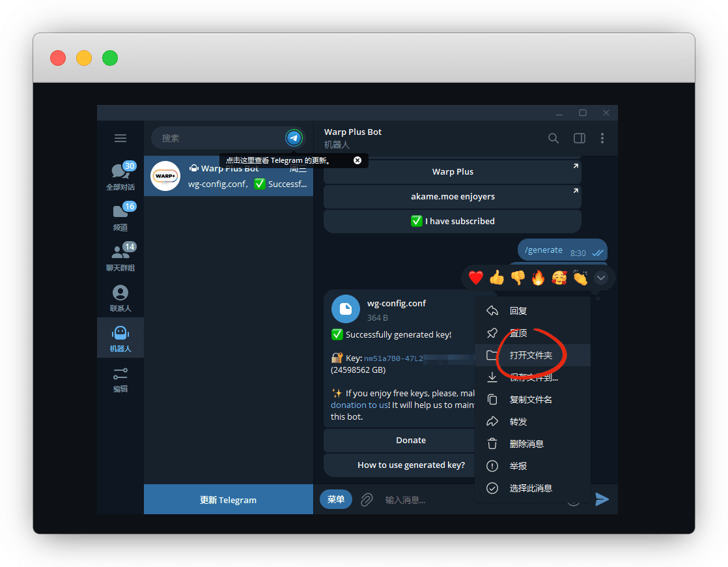
Task: Click the paperclip attach file icon
Action: [367, 500]
